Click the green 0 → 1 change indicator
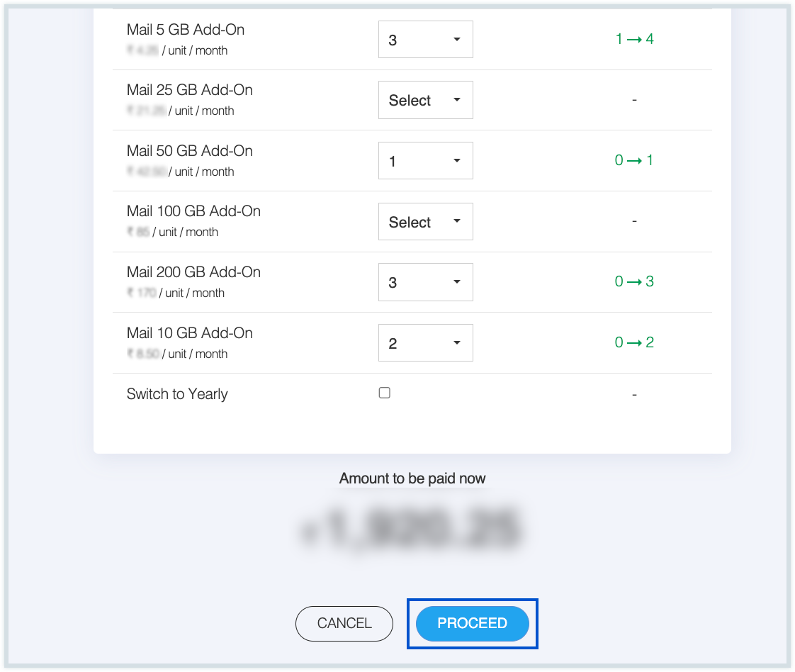The height and width of the screenshot is (672, 795). [634, 160]
